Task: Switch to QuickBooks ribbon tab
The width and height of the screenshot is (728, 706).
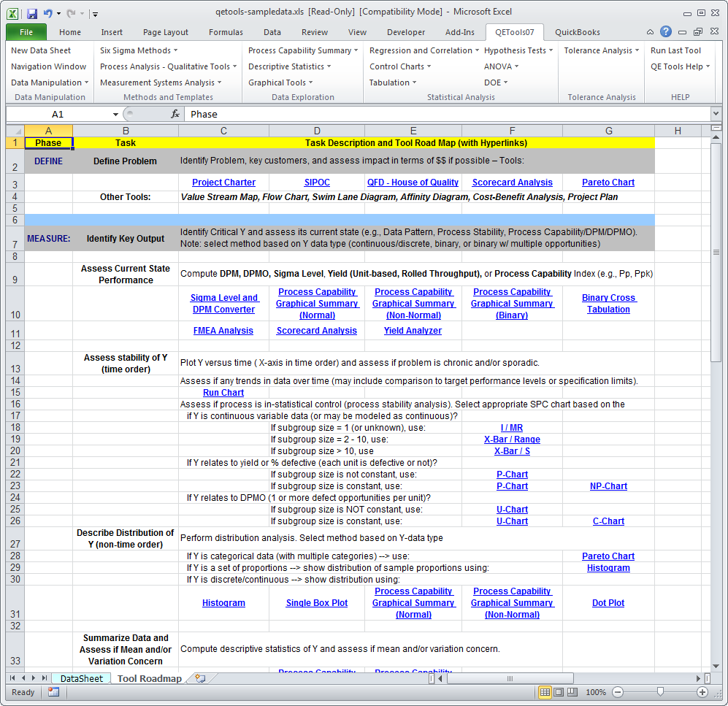Action: click(577, 32)
